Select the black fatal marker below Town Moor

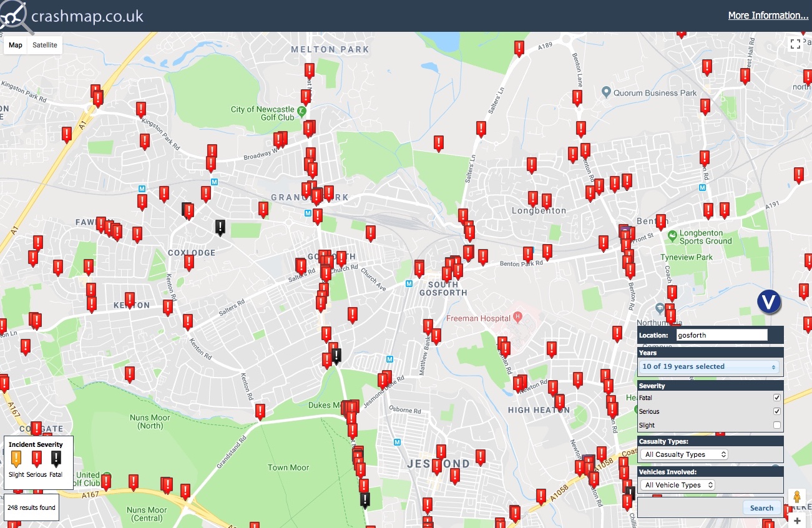tap(365, 499)
